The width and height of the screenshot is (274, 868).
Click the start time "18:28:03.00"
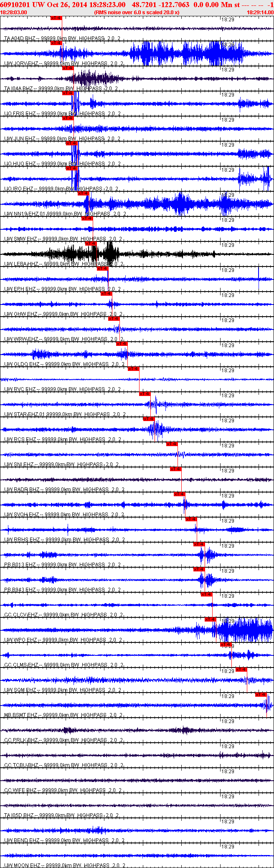pyautogui.click(x=14, y=12)
